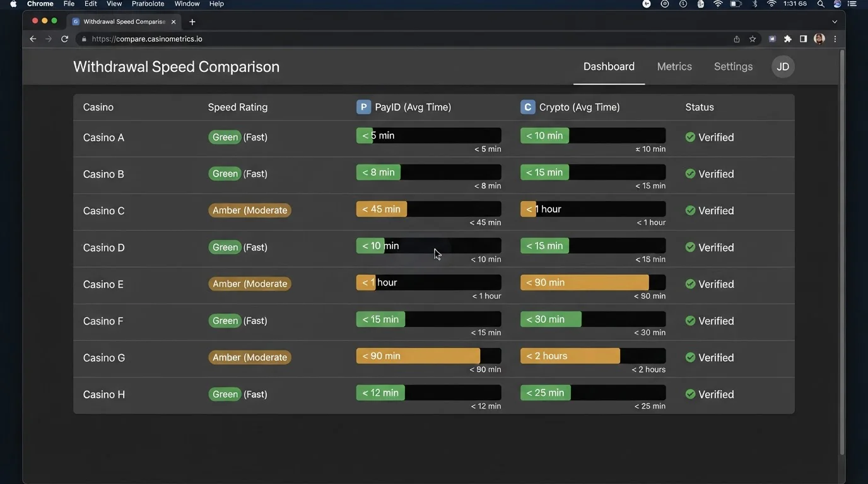Screen dimensions: 868x484
Task: Open the Help menu
Action: click(216, 4)
